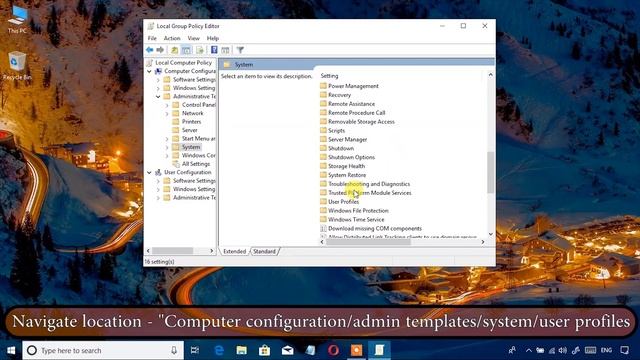
Task: Click the microphone icon in search box
Action: (x=174, y=350)
